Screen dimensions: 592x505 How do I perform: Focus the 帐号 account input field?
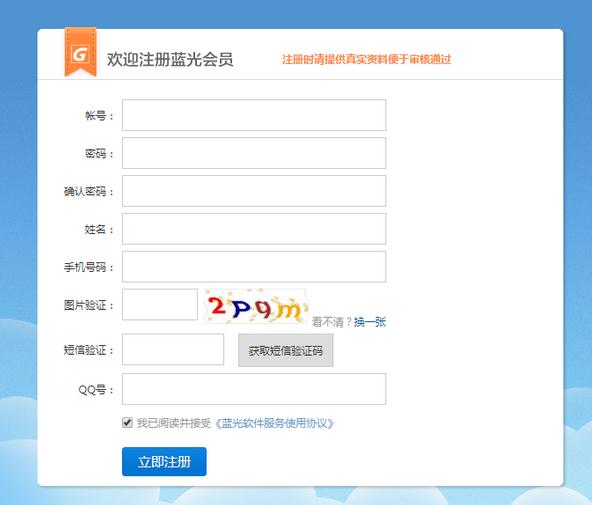point(254,115)
